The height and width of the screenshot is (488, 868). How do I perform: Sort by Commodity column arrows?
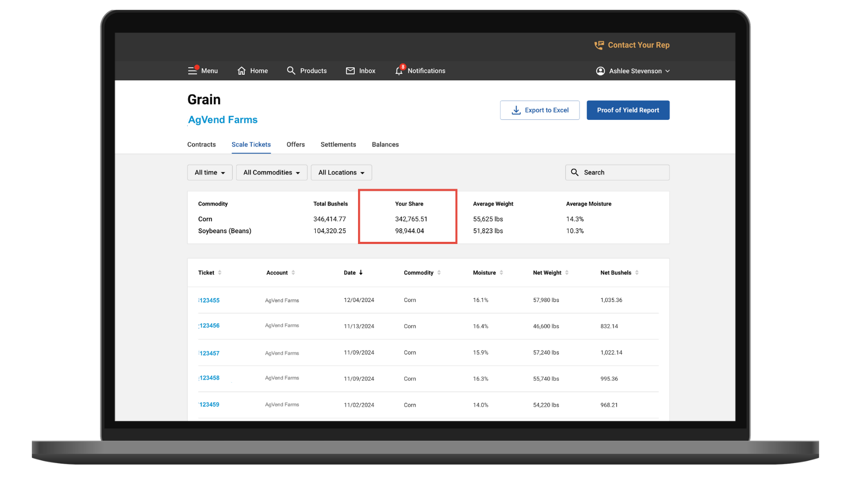(439, 273)
